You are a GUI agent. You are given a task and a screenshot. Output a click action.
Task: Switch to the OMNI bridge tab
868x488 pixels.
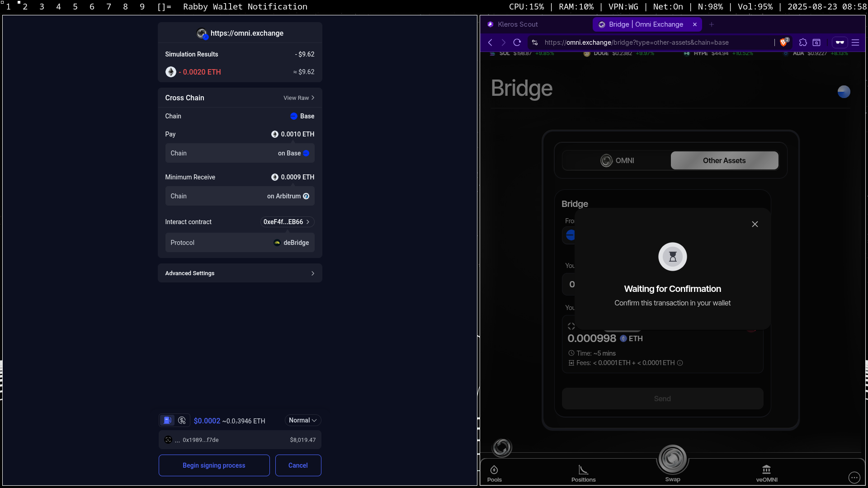(x=617, y=160)
